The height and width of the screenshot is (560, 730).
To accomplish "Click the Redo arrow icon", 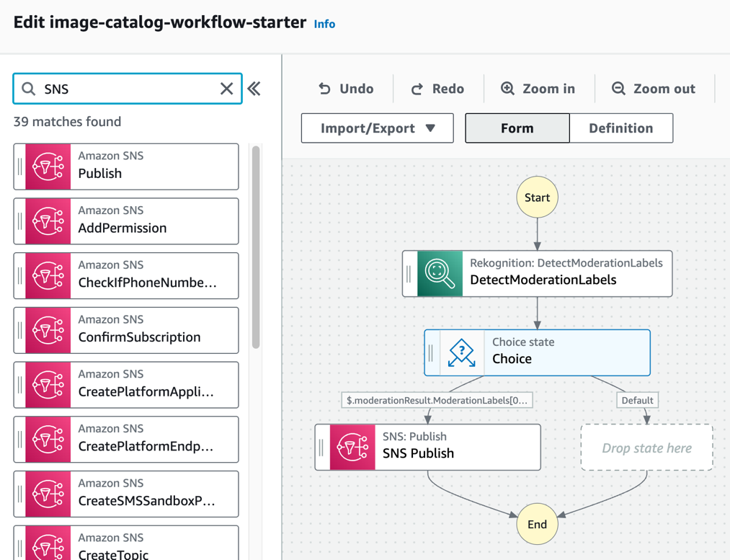I will coord(417,89).
